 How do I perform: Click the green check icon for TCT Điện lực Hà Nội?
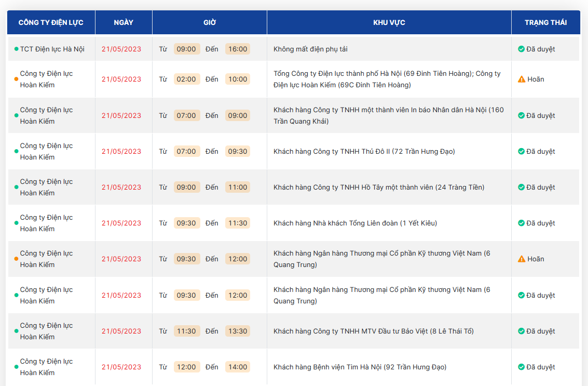point(521,49)
